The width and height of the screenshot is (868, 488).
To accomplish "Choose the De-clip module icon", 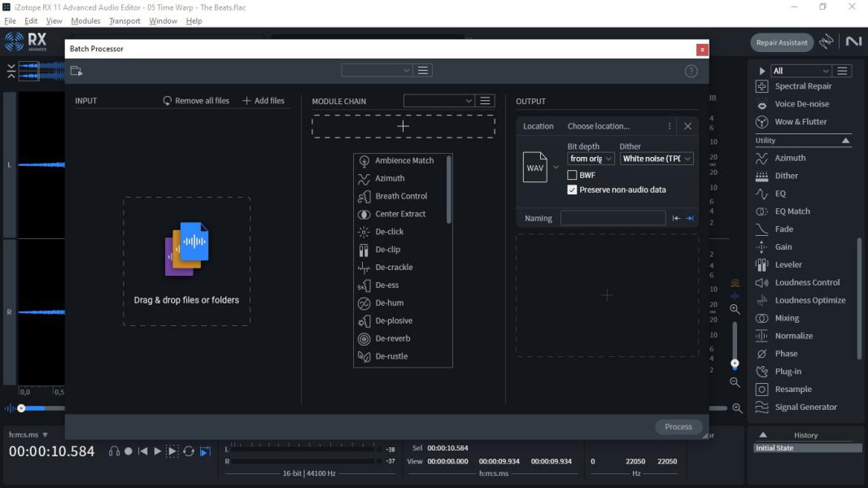I will [x=364, y=250].
